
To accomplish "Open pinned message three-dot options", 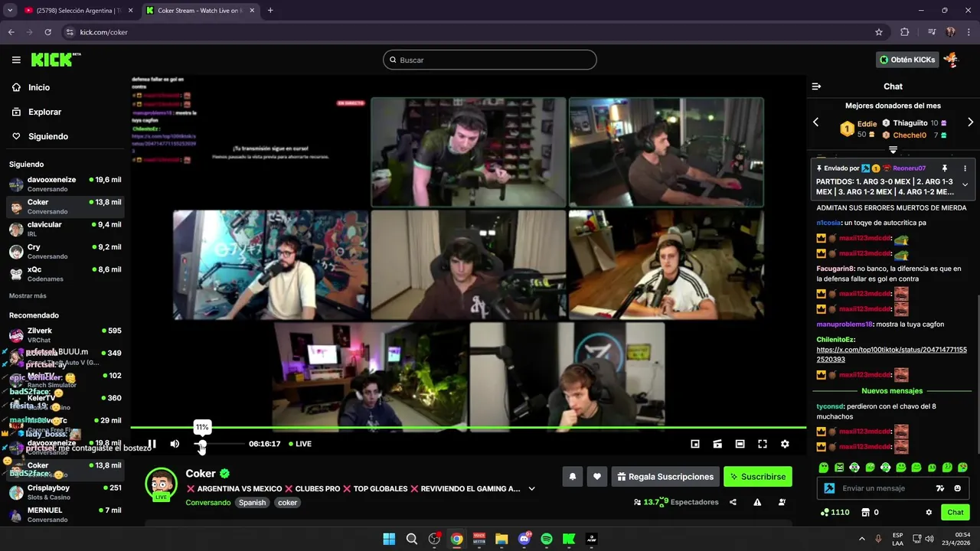I will pos(965,168).
